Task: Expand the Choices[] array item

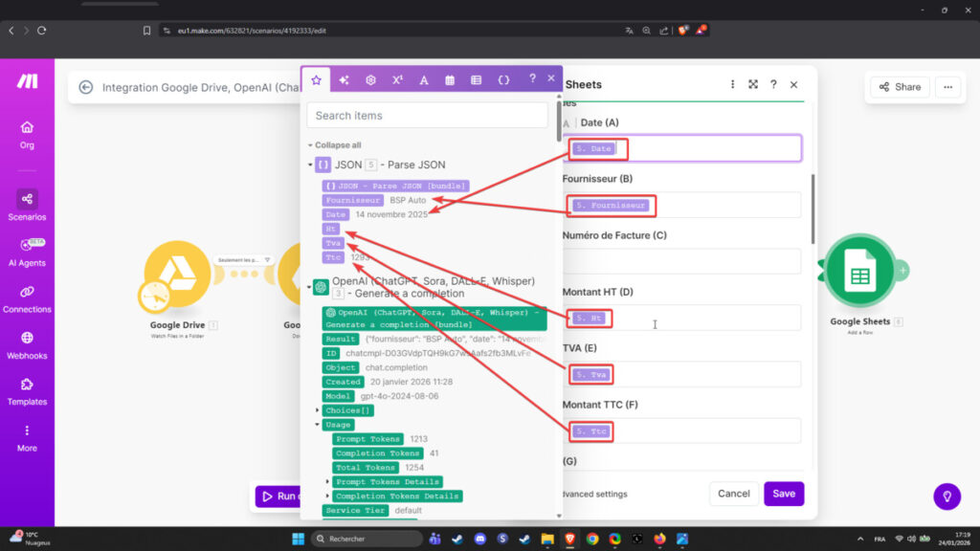Action: (x=318, y=410)
